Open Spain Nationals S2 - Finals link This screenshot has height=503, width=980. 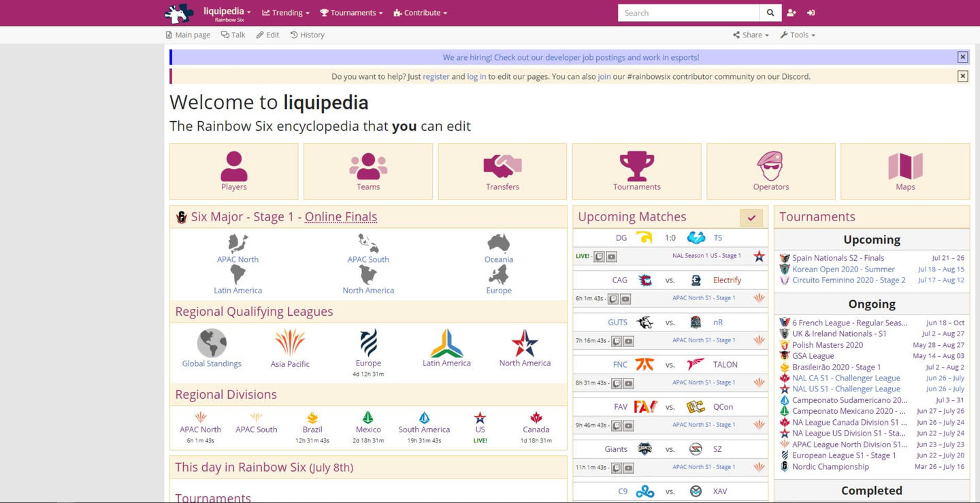(x=838, y=258)
